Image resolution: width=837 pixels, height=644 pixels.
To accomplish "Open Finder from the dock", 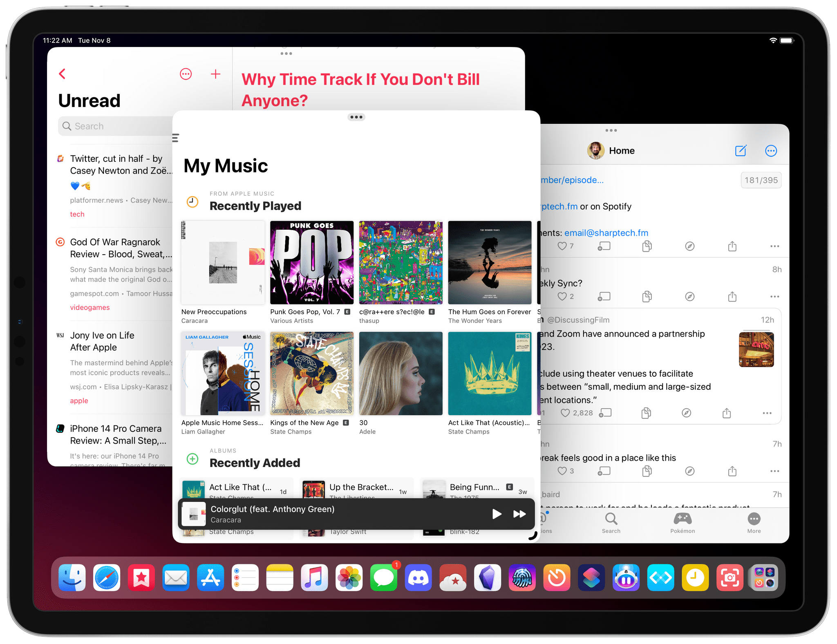I will pos(72,577).
